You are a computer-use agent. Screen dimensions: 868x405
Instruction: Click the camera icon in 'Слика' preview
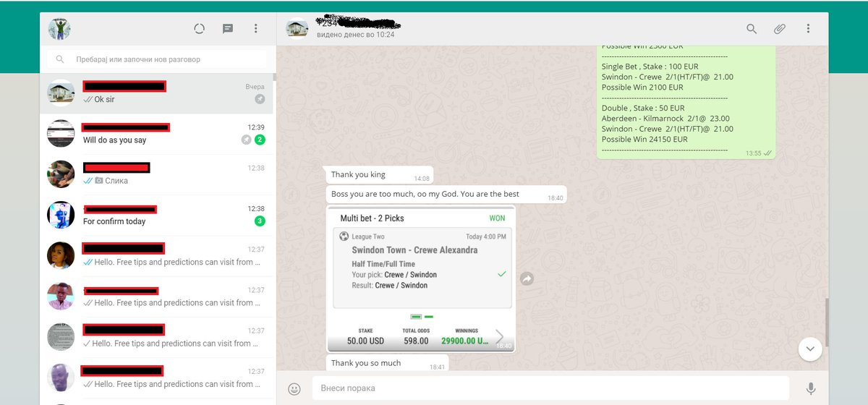(x=99, y=180)
